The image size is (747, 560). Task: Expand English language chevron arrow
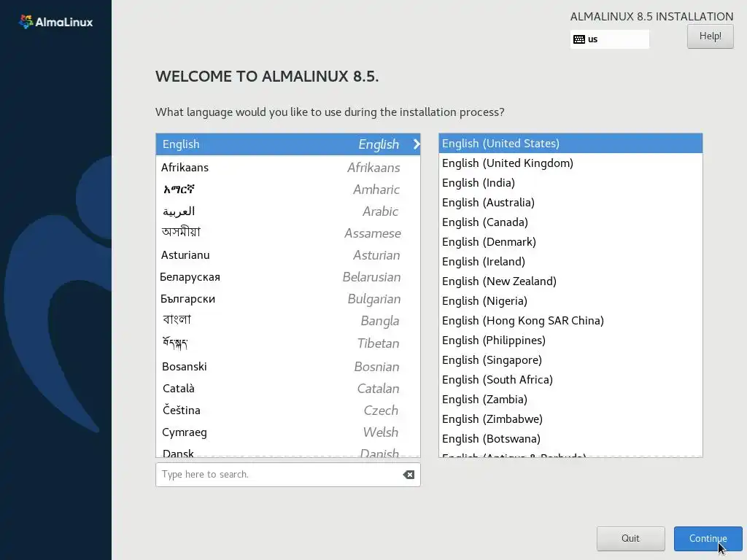[x=417, y=144]
